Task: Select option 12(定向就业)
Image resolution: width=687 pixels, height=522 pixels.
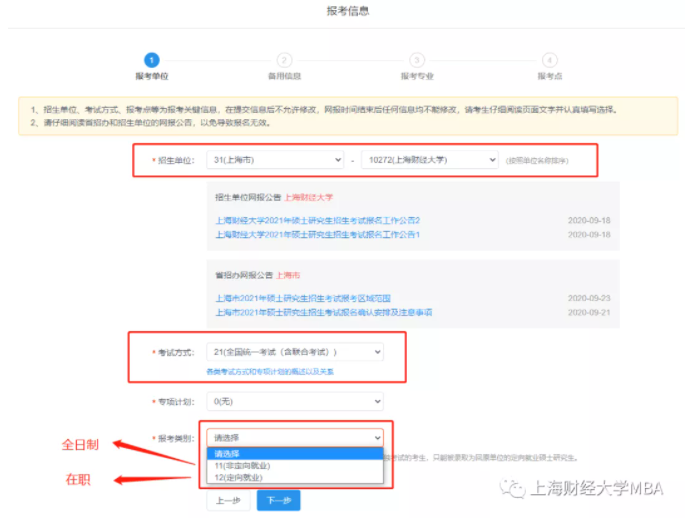Action: pos(295,477)
